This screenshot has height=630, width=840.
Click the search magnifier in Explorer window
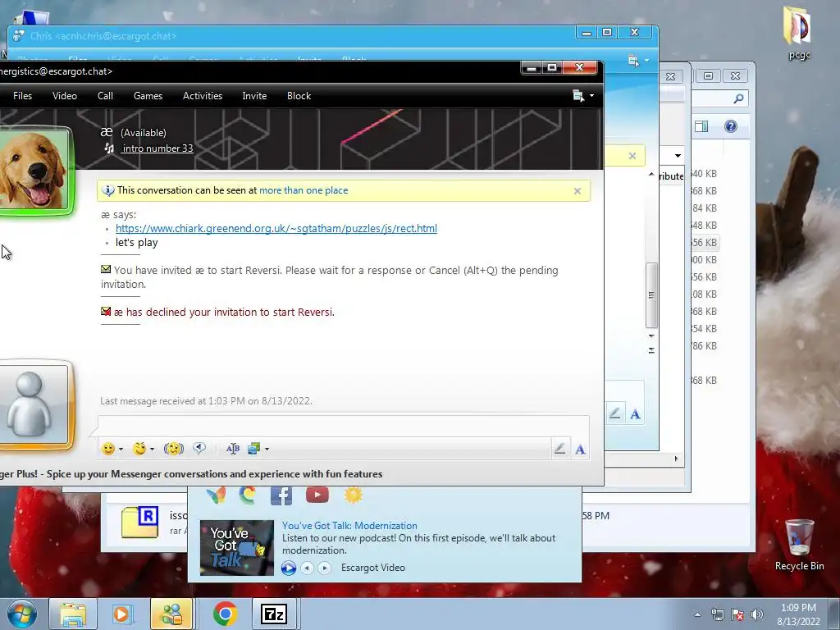point(738,98)
